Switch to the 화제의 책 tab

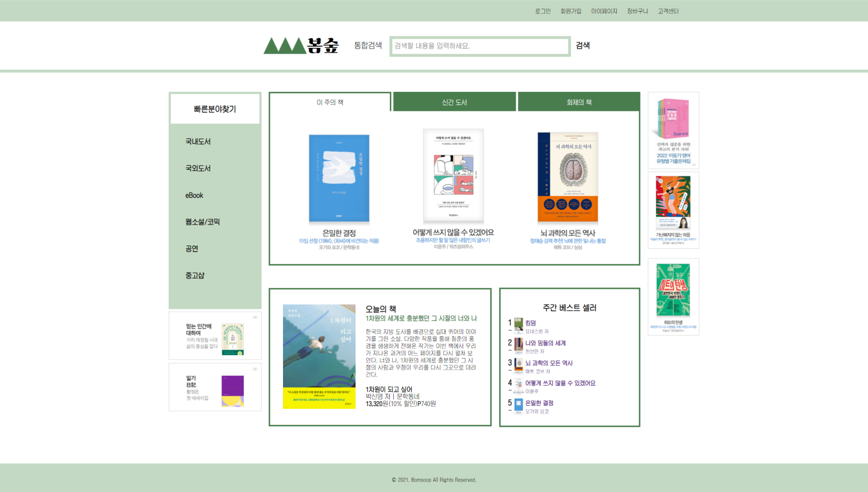click(578, 101)
